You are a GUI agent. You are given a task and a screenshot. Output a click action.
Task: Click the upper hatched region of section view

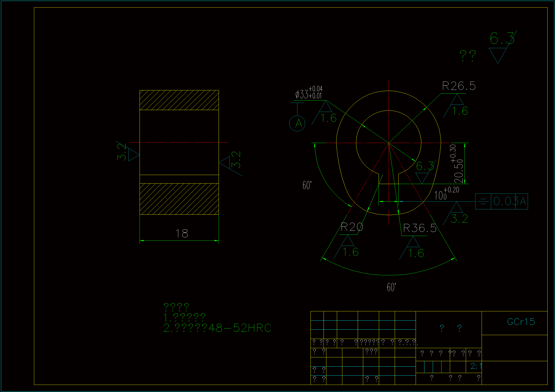tap(179, 100)
